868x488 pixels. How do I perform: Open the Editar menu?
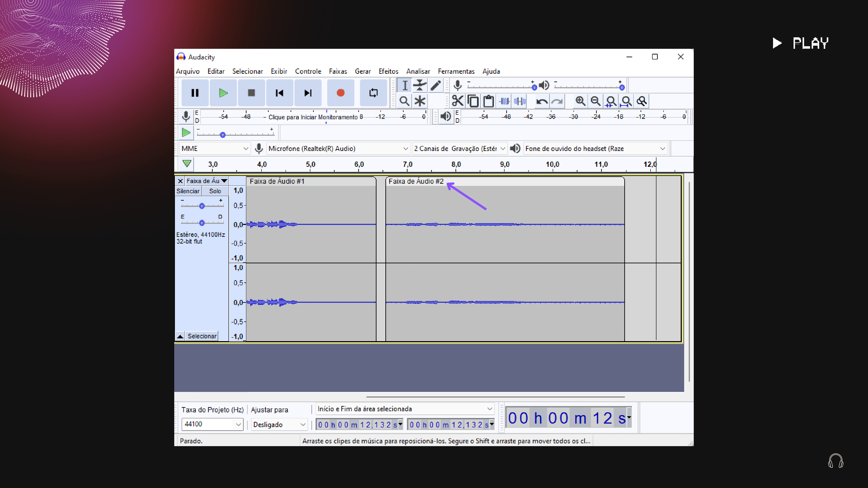point(216,71)
